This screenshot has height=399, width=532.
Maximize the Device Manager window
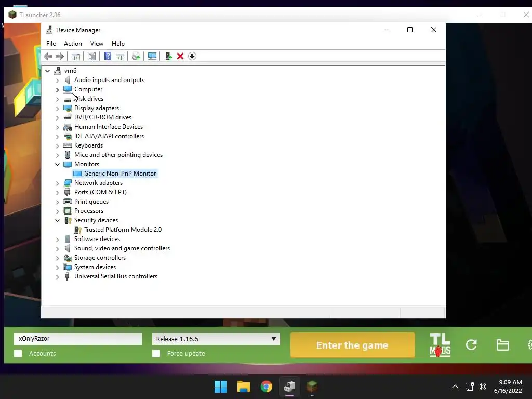(x=410, y=30)
